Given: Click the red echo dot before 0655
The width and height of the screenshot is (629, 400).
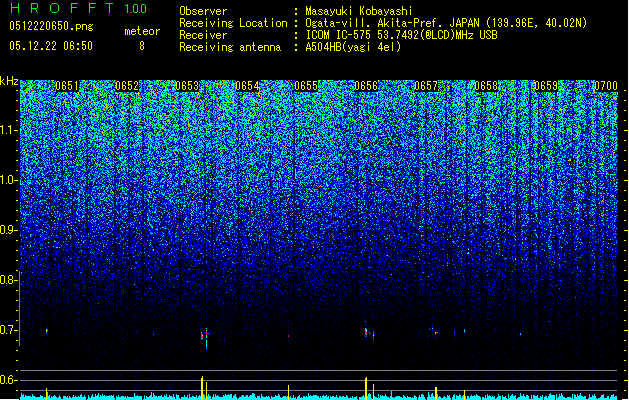Looking at the screenshot, I should [288, 336].
